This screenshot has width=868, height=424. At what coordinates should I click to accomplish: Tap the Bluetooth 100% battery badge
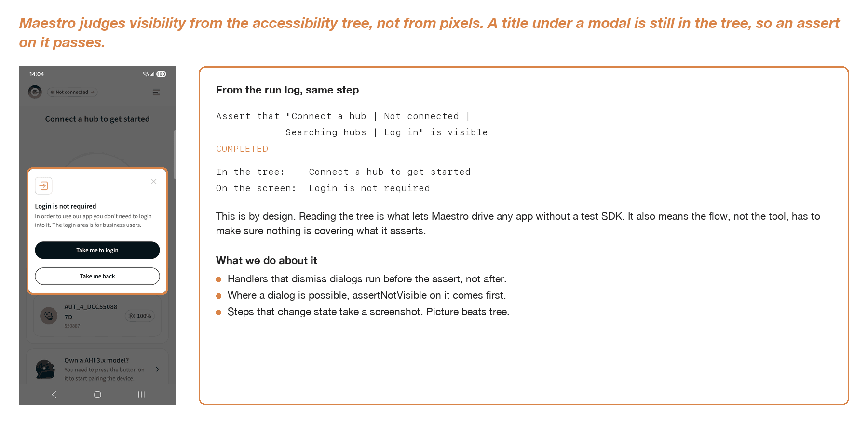(140, 316)
